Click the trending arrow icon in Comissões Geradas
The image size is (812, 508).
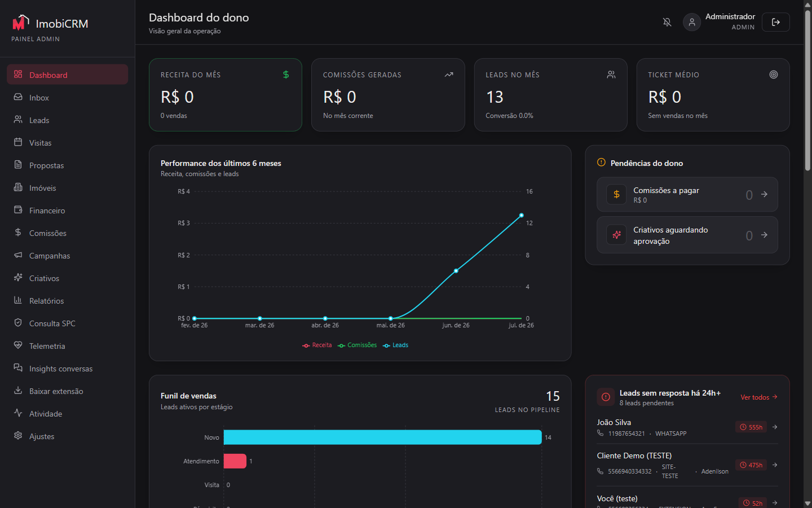click(449, 75)
